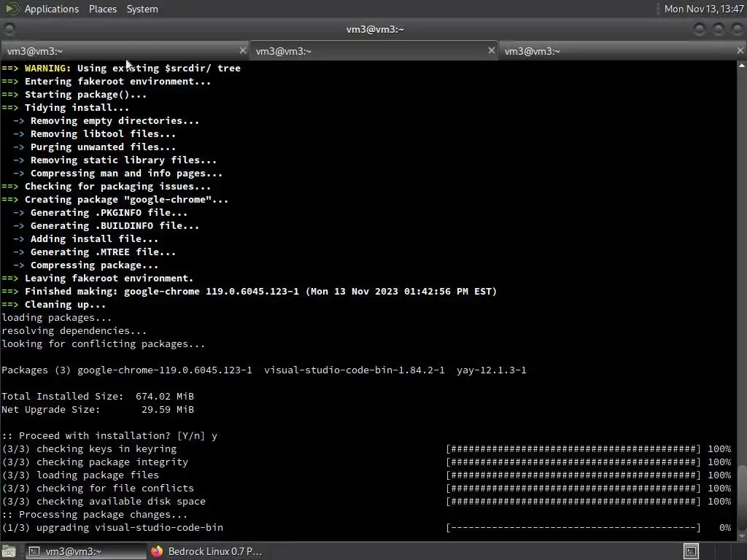Select Bedrock Linux 0.7 Firefox taskbar entry
The height and width of the screenshot is (560, 747).
coord(208,551)
